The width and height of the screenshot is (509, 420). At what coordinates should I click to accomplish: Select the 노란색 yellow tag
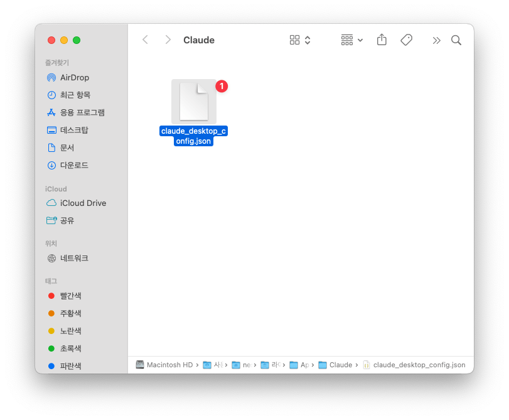[64, 331]
